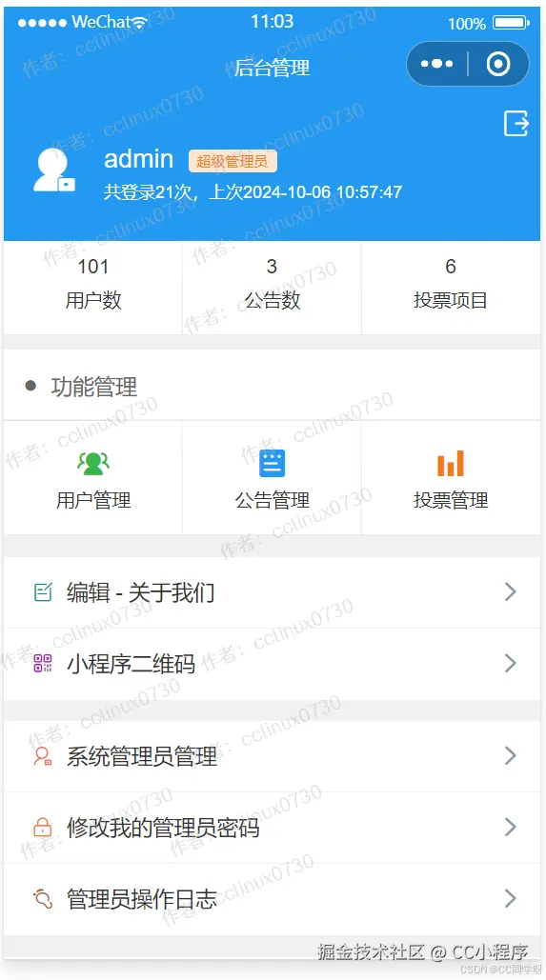Tap the mini program close target icon
Screen dimensions: 546x980
tap(498, 64)
